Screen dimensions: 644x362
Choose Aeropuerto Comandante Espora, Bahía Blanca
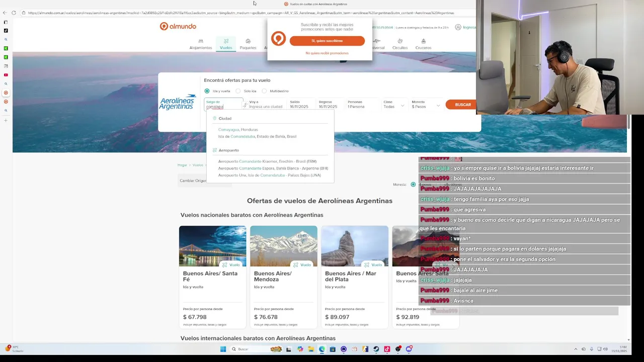coord(273,168)
